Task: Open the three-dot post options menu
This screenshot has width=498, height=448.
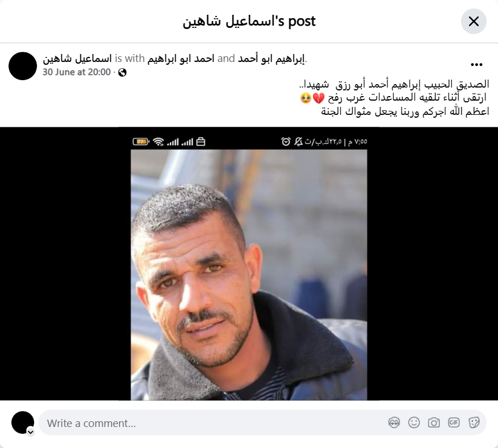Action: (x=476, y=65)
